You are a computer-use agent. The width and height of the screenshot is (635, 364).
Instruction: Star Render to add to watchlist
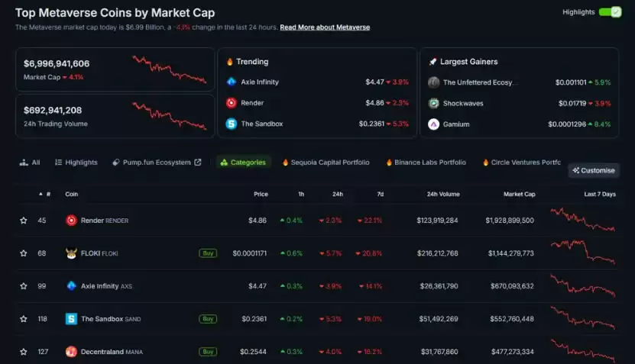pyautogui.click(x=24, y=221)
